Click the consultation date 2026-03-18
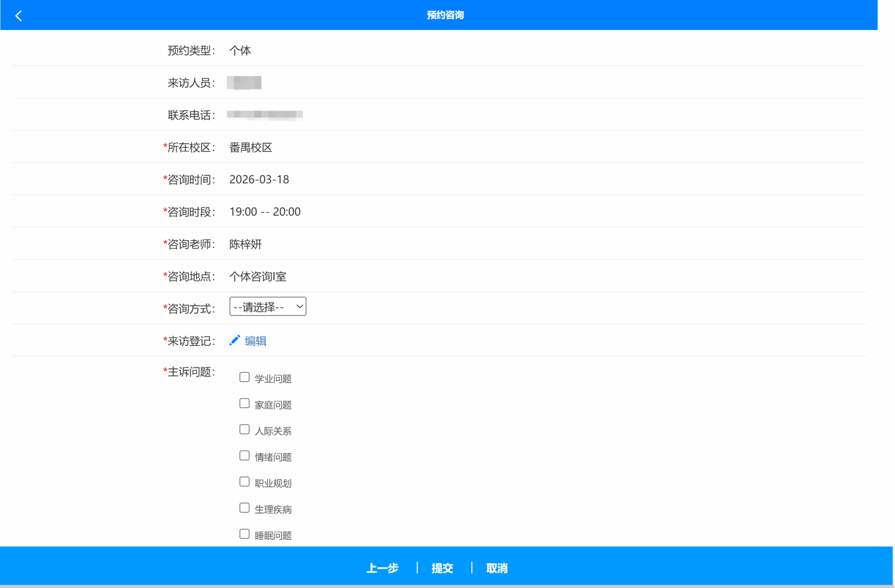 259,179
